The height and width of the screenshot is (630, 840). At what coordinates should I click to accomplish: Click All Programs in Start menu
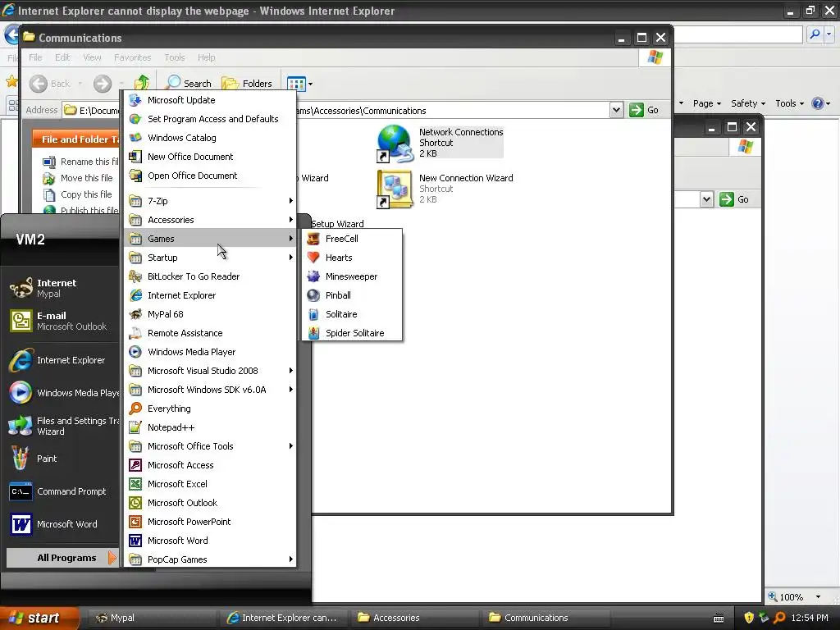[62, 558]
